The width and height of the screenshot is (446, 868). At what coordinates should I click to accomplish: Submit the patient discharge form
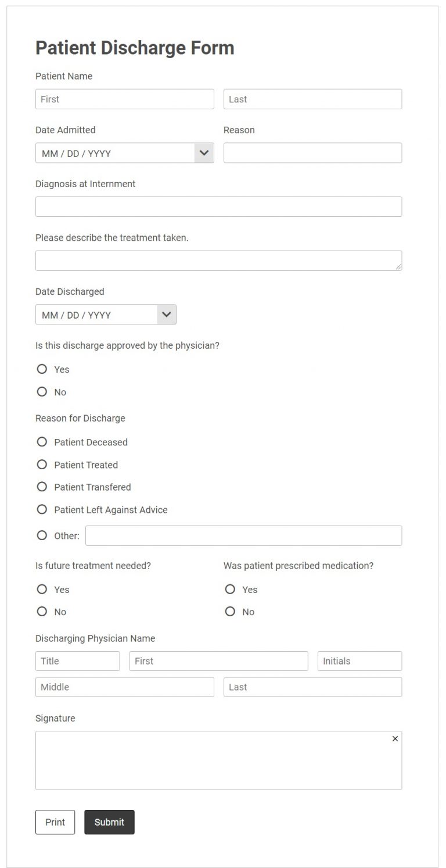pyautogui.click(x=109, y=822)
